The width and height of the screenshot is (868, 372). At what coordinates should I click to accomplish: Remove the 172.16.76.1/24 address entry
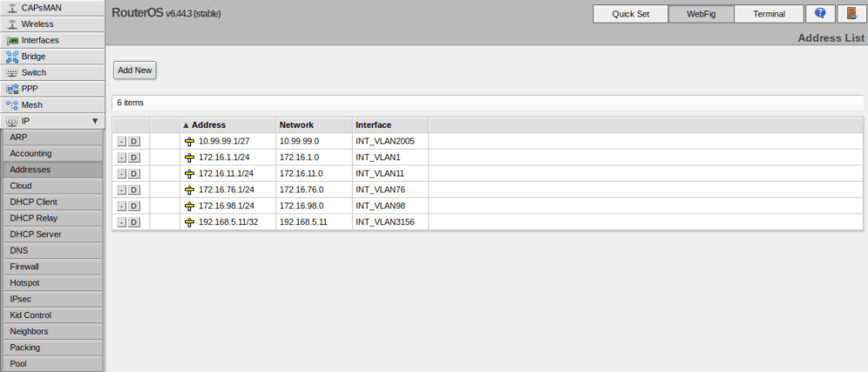pos(122,189)
